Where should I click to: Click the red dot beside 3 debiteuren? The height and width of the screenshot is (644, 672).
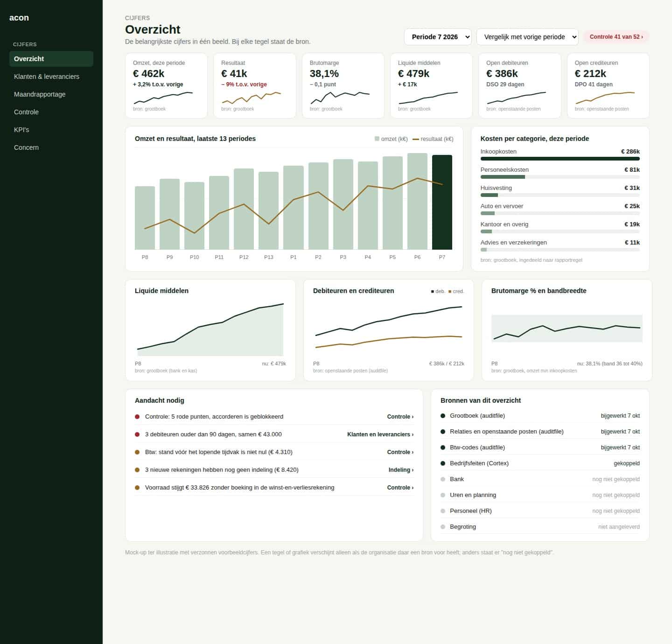[137, 434]
